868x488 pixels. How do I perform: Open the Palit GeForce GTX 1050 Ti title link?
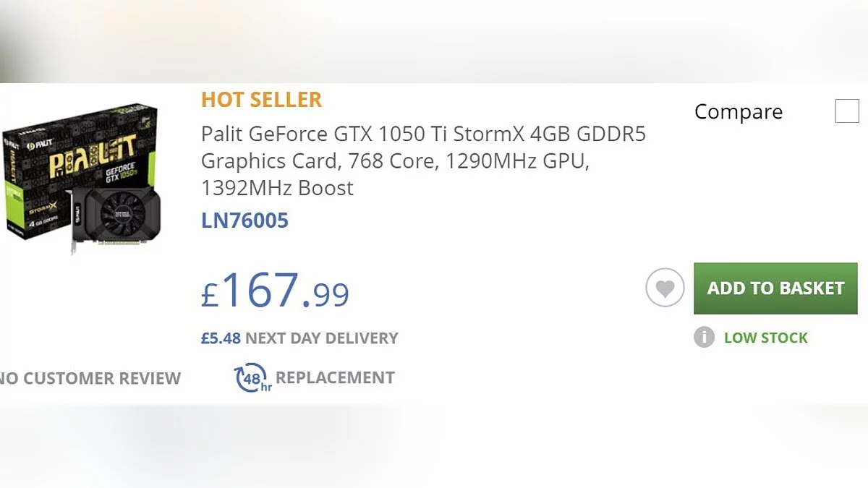423,160
